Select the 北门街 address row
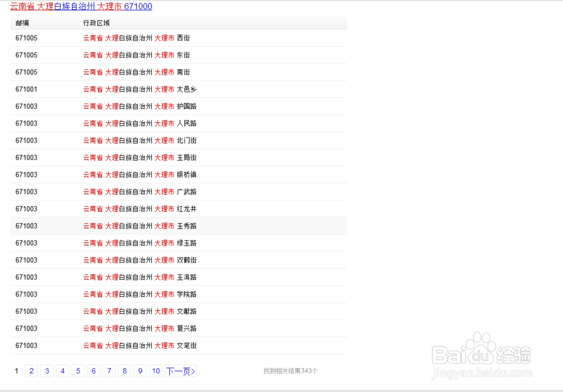The width and height of the screenshot is (563, 392). 178,140
